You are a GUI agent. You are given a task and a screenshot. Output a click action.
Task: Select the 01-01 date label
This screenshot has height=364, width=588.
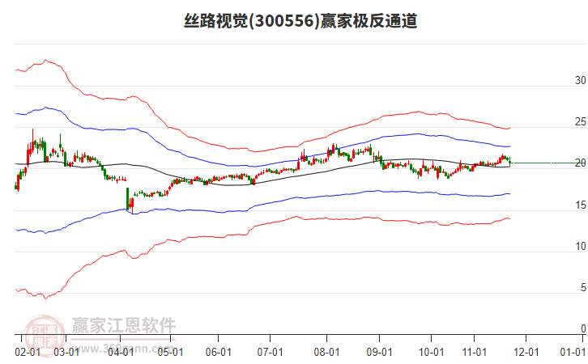click(x=573, y=353)
